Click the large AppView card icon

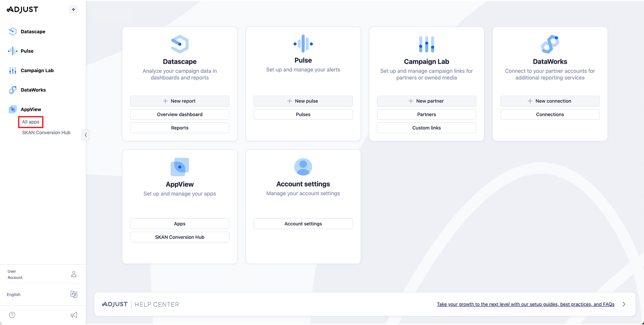click(x=180, y=167)
